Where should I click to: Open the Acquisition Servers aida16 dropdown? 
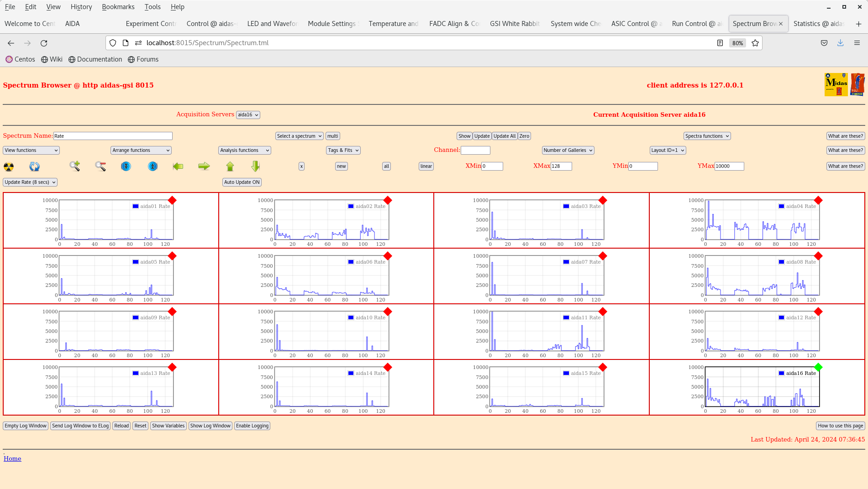(248, 115)
